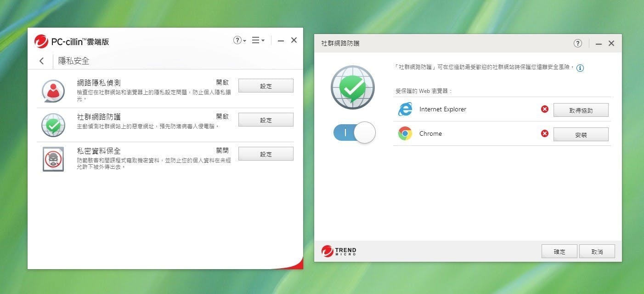Click the red error icon for Chrome
Viewport: 644px width, 294px height.
click(x=545, y=133)
